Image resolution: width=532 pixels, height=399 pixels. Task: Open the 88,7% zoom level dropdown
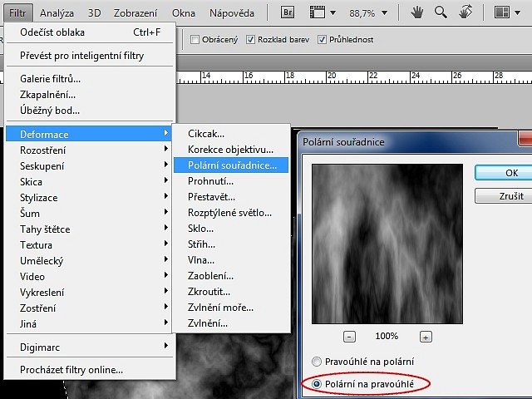(384, 13)
